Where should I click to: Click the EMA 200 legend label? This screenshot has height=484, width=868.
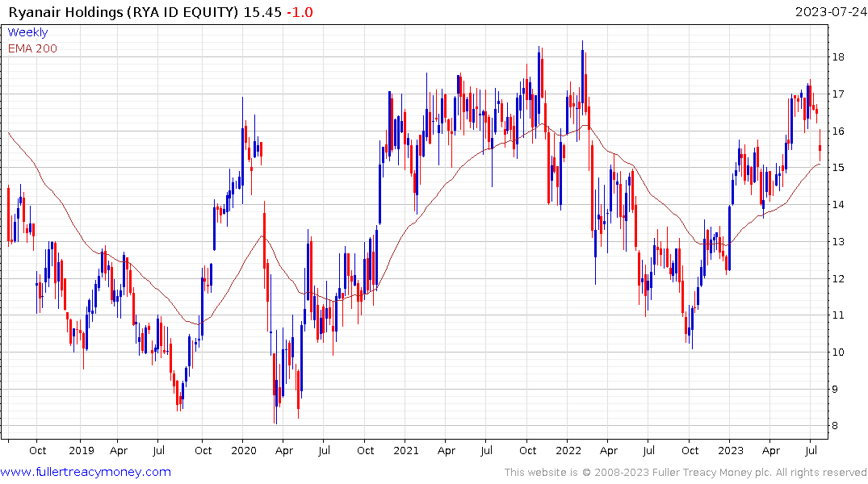coord(32,48)
